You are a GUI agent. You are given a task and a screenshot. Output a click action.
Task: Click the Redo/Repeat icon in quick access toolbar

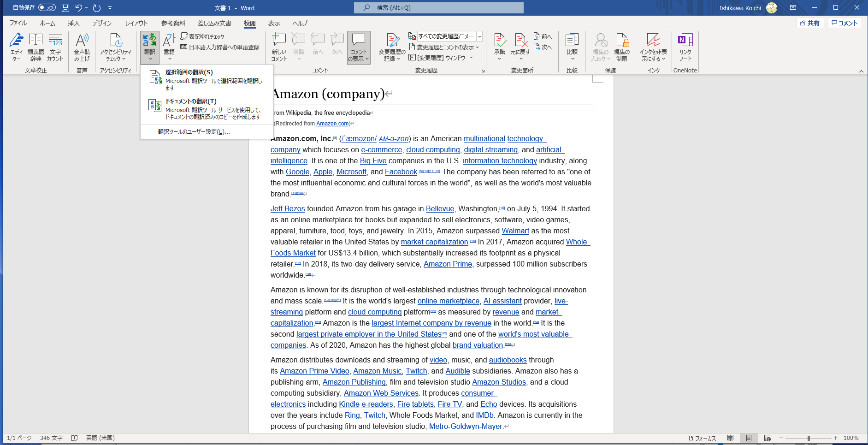point(97,8)
